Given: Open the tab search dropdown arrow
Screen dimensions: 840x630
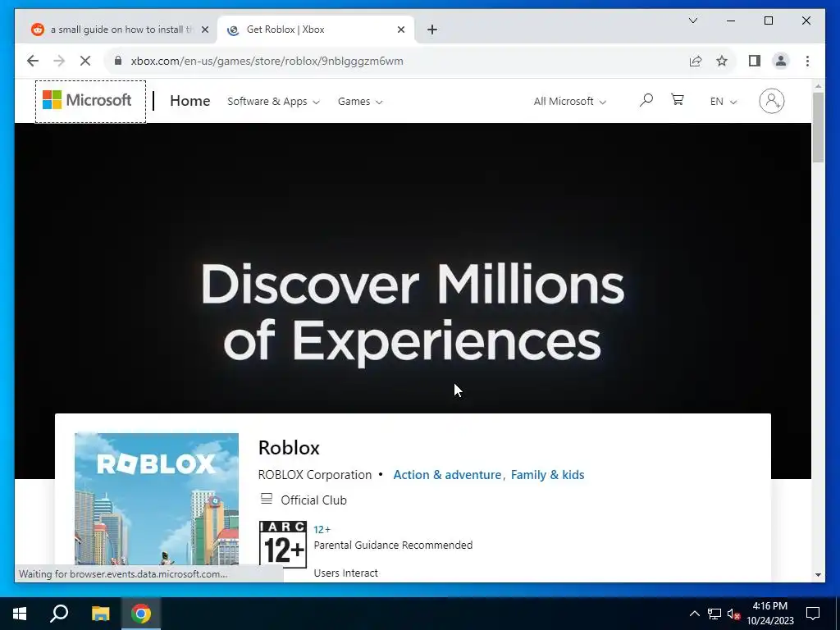Looking at the screenshot, I should click(x=692, y=21).
